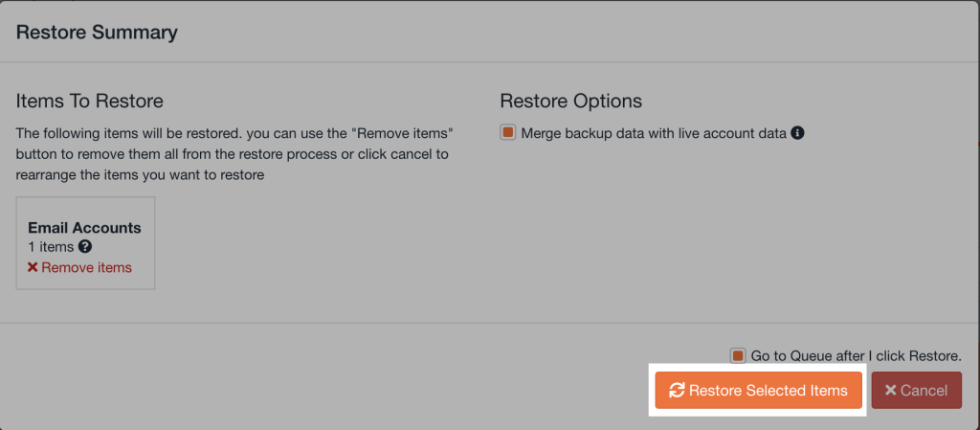This screenshot has width=980, height=430.
Task: Click the blank area below Restore Options
Action: [x=727, y=230]
